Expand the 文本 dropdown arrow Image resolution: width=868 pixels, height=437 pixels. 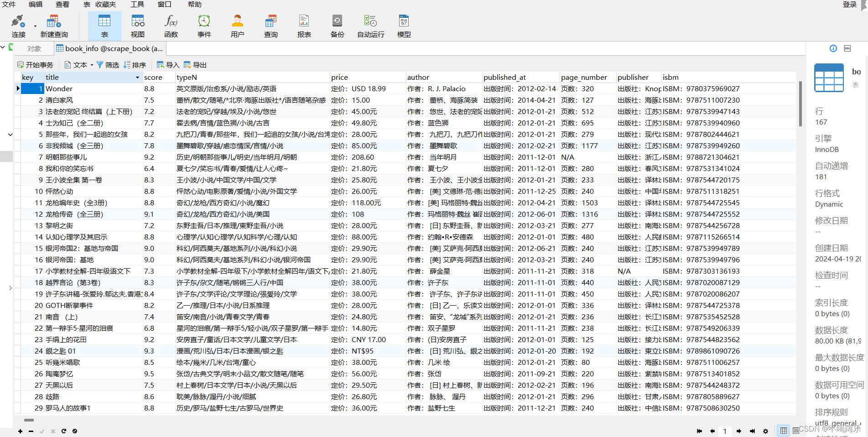92,65
